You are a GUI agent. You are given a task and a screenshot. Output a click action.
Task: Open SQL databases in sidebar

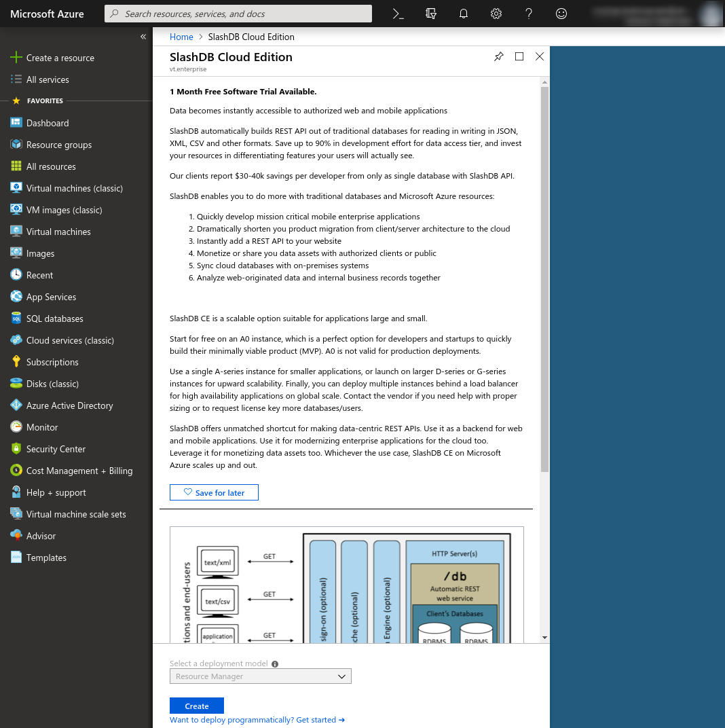pos(54,318)
